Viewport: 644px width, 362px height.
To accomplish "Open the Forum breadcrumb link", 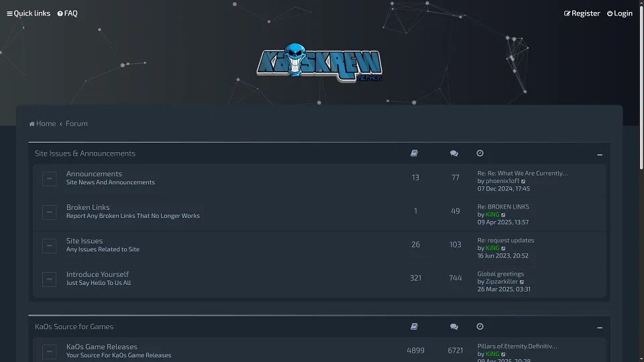I will 76,123.
